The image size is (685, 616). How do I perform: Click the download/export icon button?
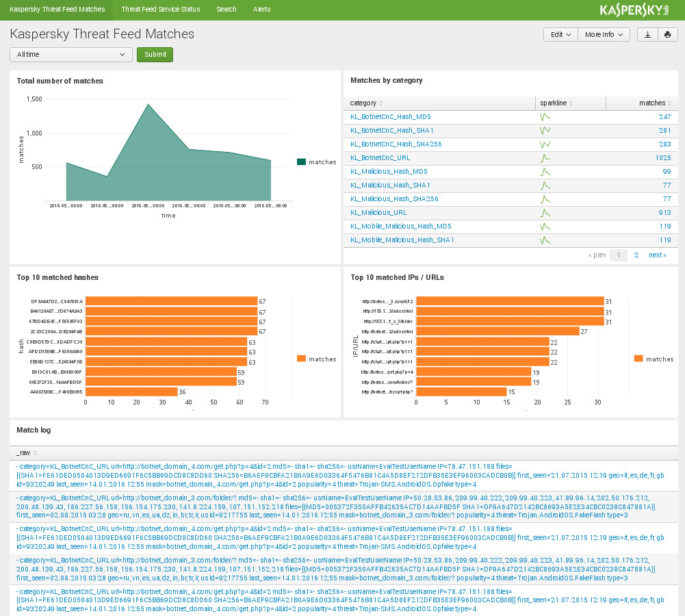point(647,35)
